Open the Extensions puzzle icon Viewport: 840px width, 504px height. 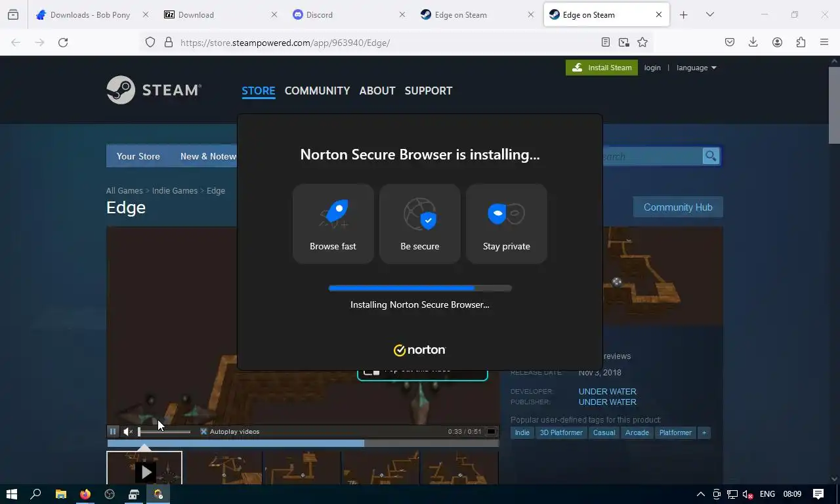pos(801,42)
